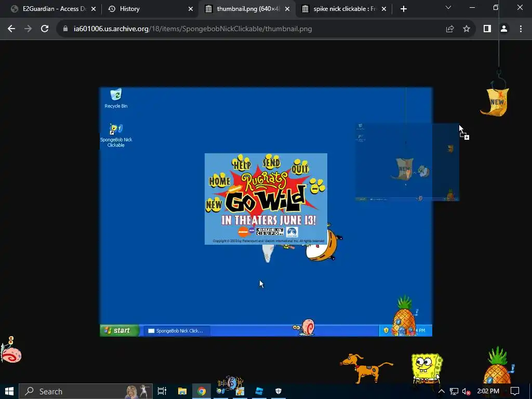Open the Chrome three-dot menu

pos(521,29)
